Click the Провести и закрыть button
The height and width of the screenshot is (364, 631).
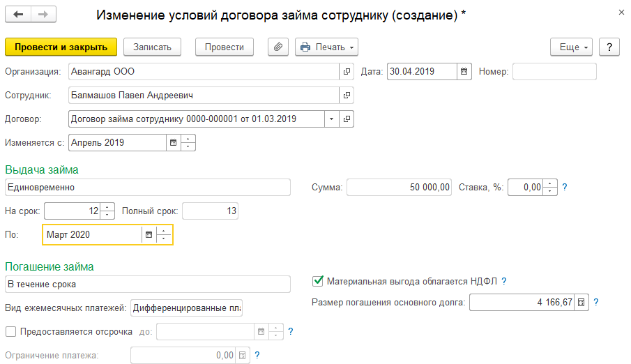(61, 47)
